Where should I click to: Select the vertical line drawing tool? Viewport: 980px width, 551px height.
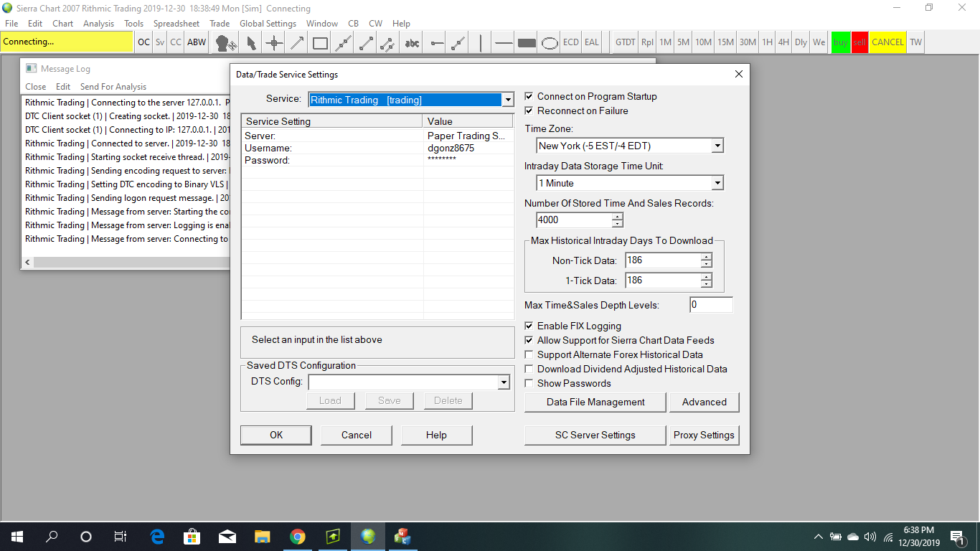(481, 42)
